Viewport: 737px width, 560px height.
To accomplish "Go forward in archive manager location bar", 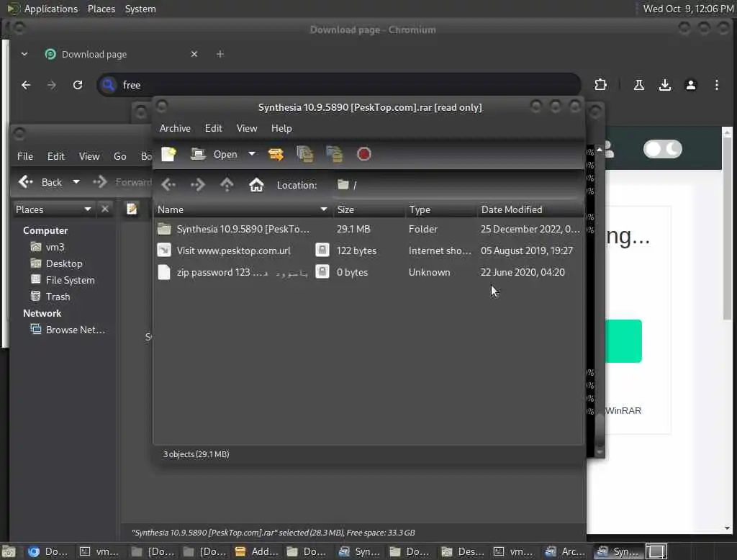I will click(197, 185).
